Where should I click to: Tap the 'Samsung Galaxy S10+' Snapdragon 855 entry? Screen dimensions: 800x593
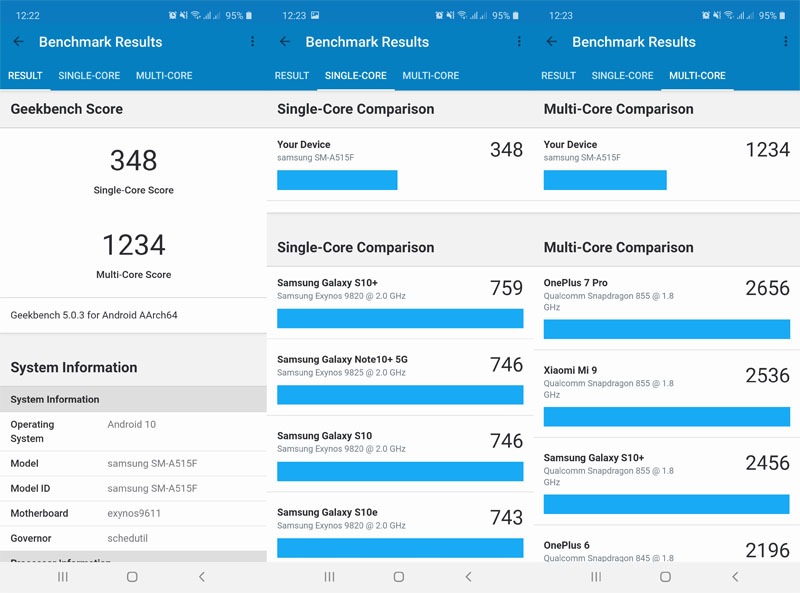[x=594, y=458]
